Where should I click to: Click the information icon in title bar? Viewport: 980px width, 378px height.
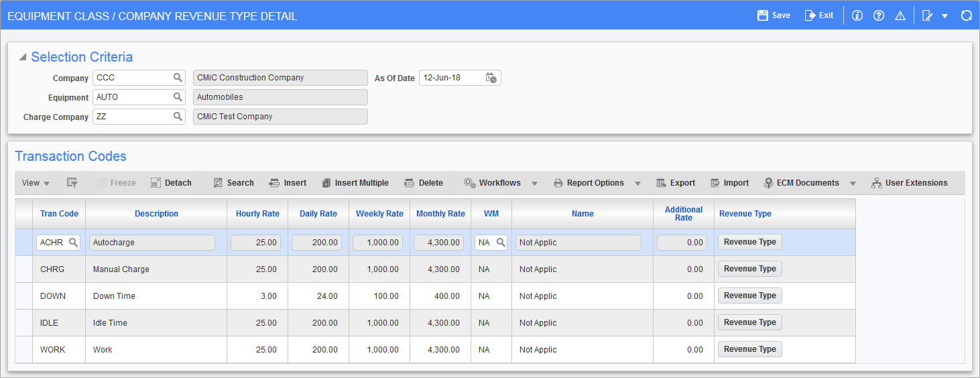(857, 15)
